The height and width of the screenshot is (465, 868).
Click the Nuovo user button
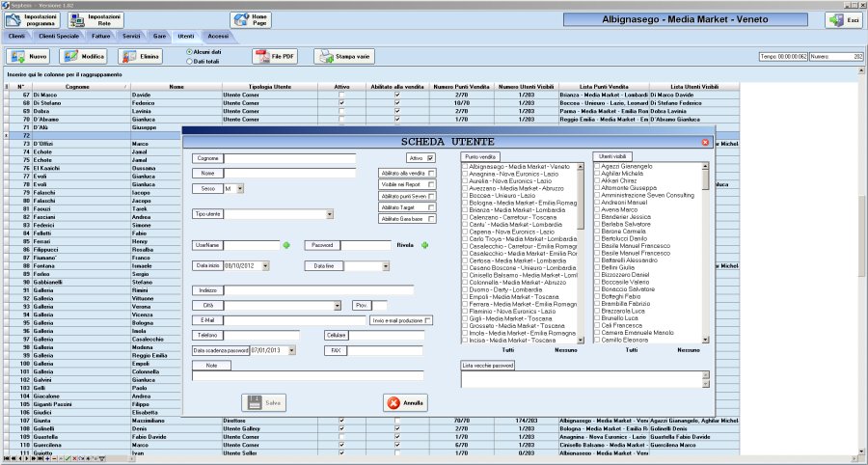click(x=29, y=58)
